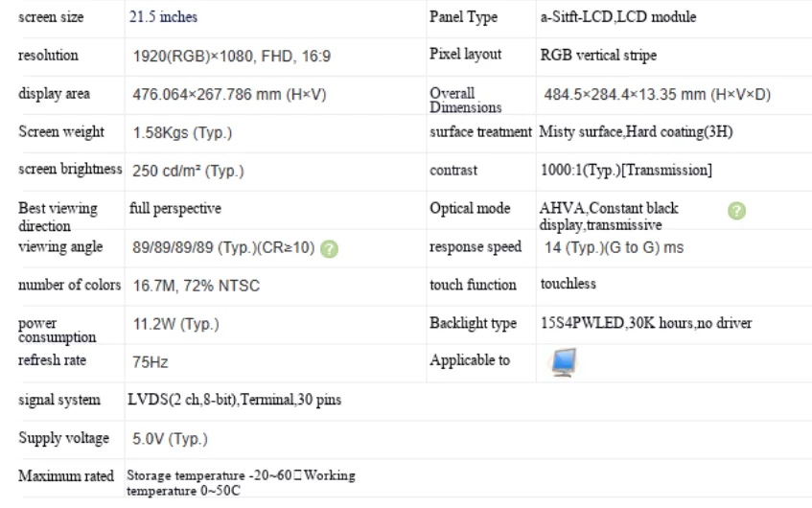The image size is (812, 508).
Task: Click the 484.5×284.4×13.35 mm dimensions value
Action: click(657, 94)
